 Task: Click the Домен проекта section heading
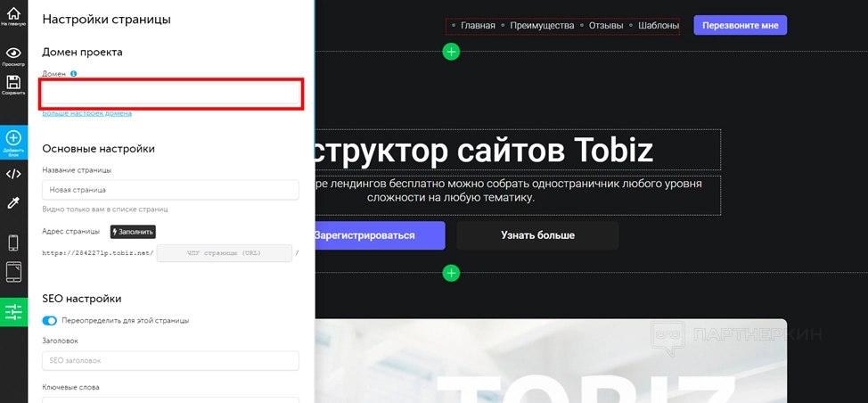(82, 52)
